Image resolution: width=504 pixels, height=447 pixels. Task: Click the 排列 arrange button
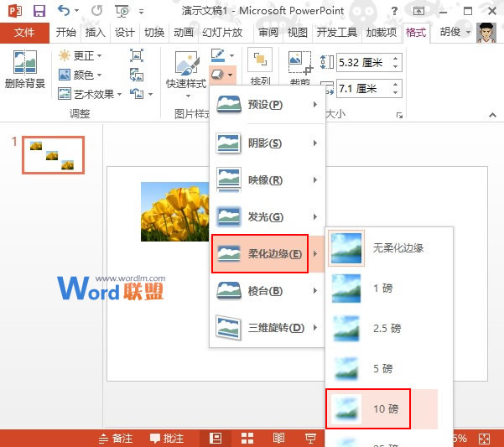pos(260,67)
